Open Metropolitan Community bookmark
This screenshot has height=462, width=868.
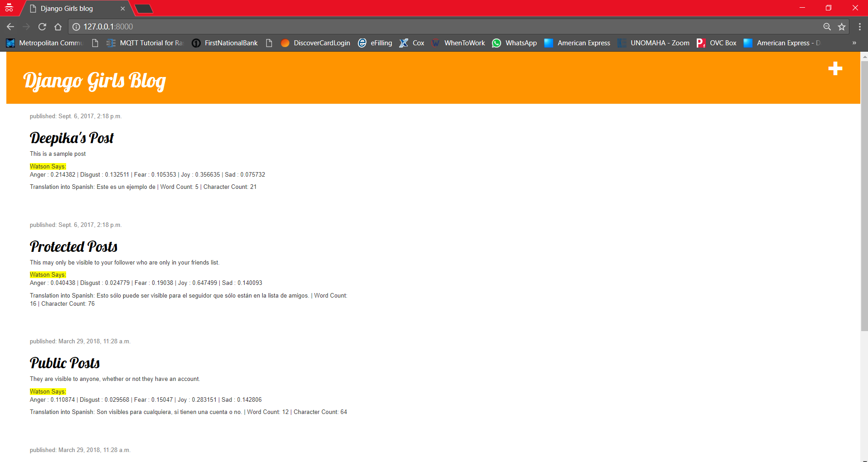[44, 43]
